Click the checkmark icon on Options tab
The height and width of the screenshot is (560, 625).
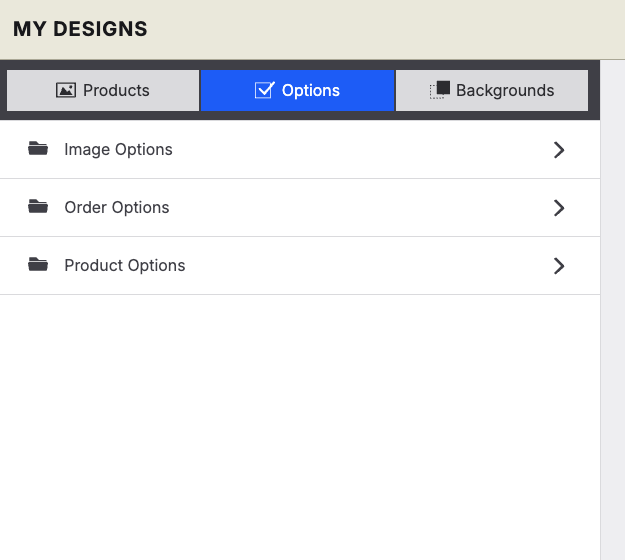265,90
